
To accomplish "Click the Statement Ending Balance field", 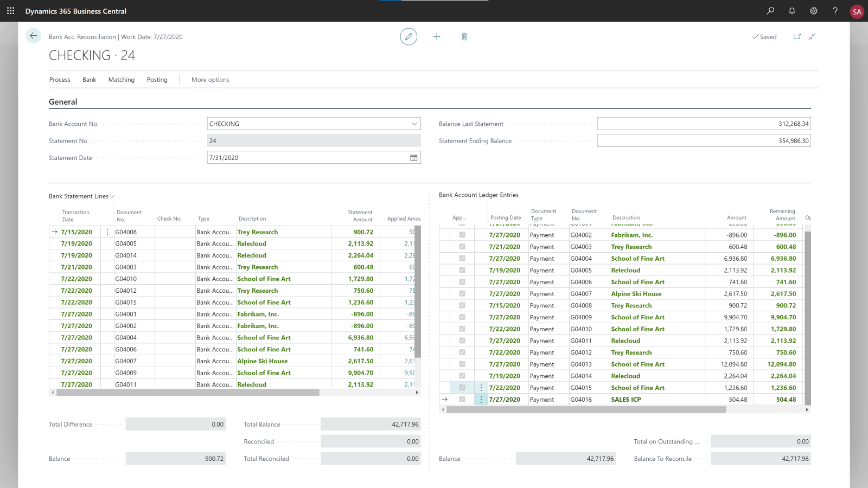I will click(x=704, y=140).
